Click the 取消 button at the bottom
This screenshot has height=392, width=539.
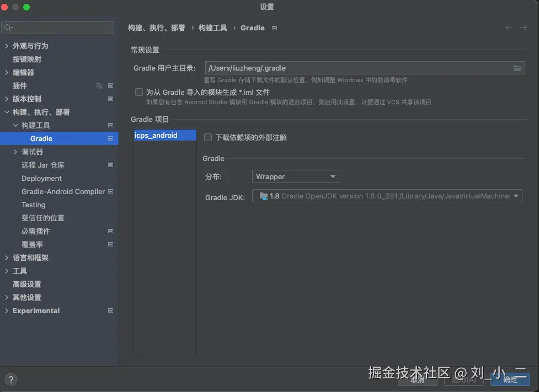point(418,380)
